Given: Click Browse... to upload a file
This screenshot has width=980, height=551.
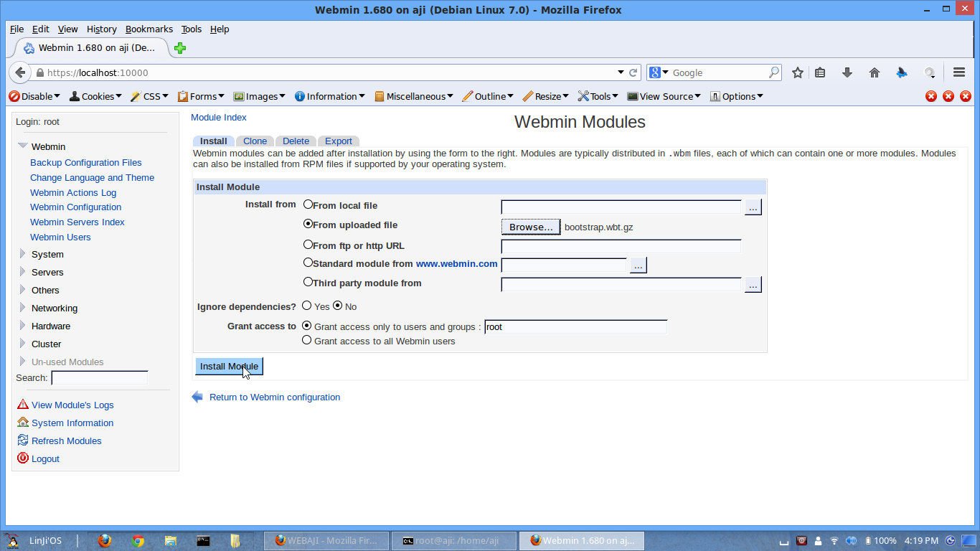Looking at the screenshot, I should (x=531, y=227).
